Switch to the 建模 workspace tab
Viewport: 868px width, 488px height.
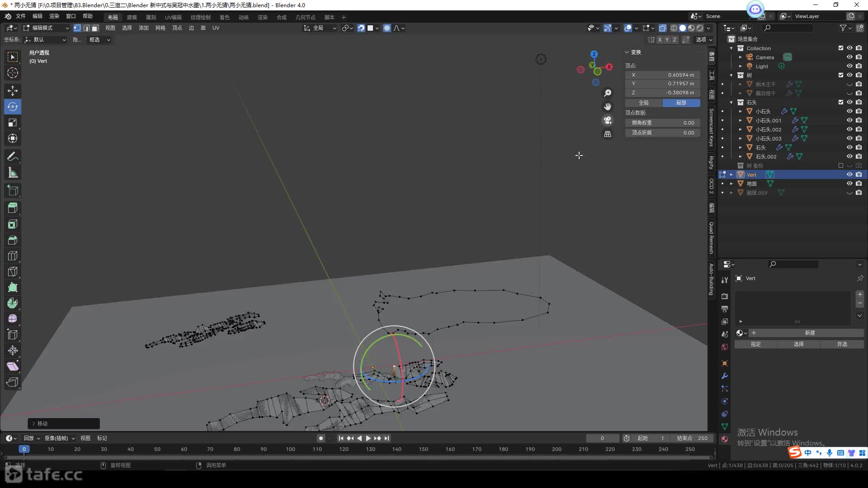[x=132, y=17]
